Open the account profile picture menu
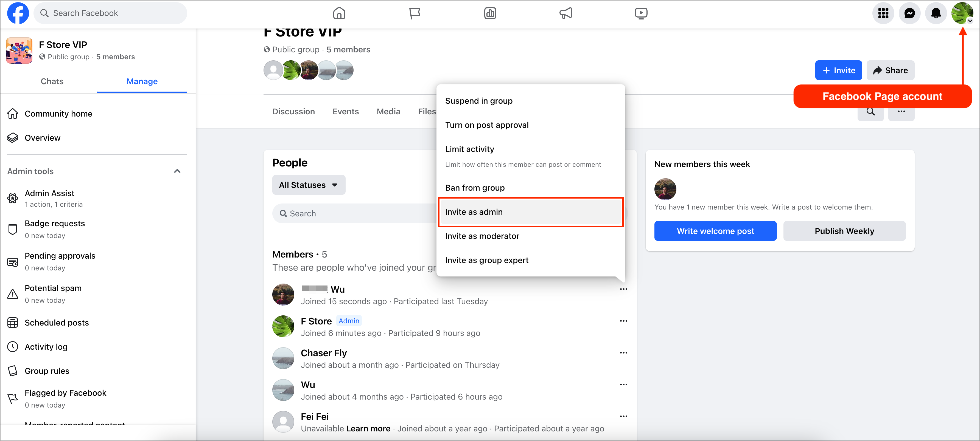The image size is (980, 441). point(962,13)
